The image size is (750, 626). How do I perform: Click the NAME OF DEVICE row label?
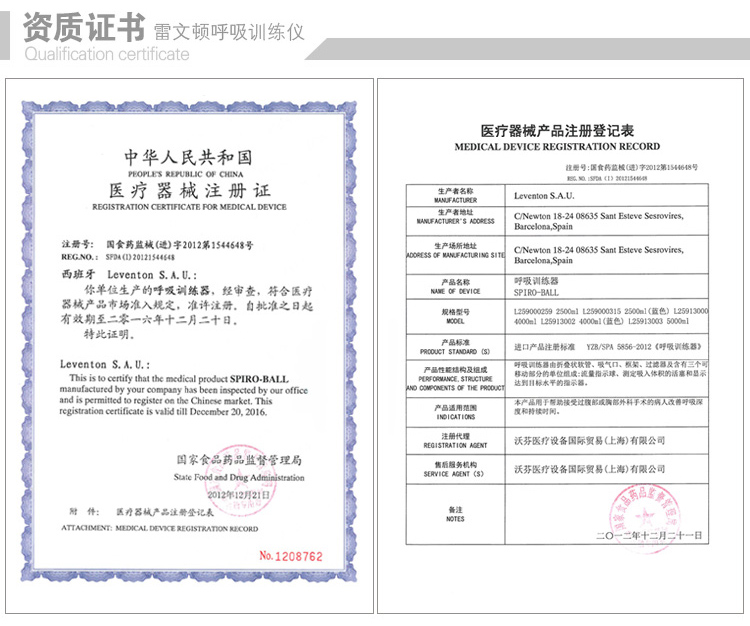(455, 287)
